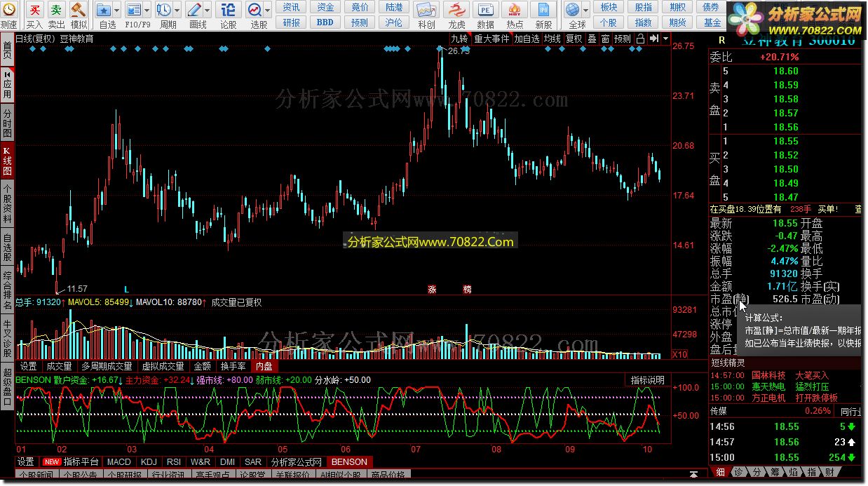Click the 18.60 sell level 5 price
Screen dimensions: 868x486
pyautogui.click(x=786, y=71)
